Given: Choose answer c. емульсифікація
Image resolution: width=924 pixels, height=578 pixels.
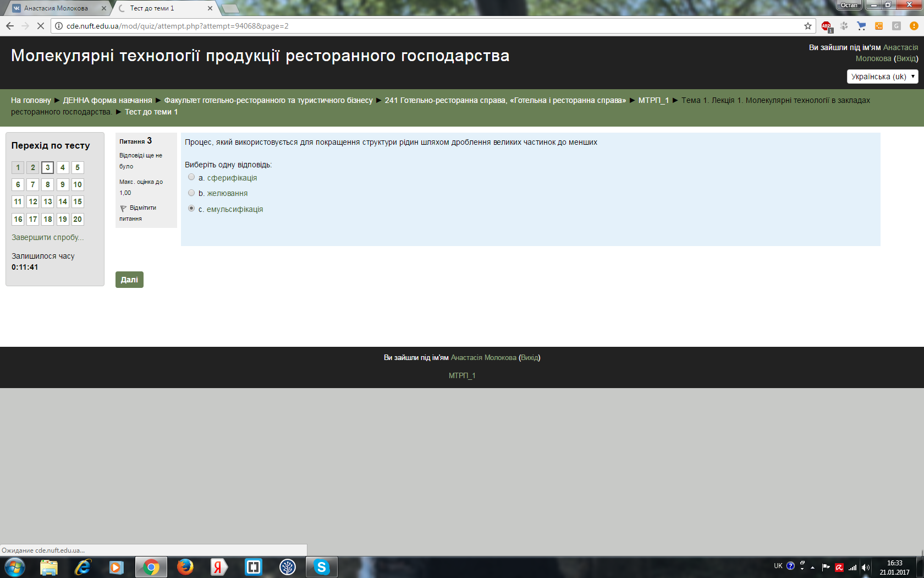Looking at the screenshot, I should point(191,209).
